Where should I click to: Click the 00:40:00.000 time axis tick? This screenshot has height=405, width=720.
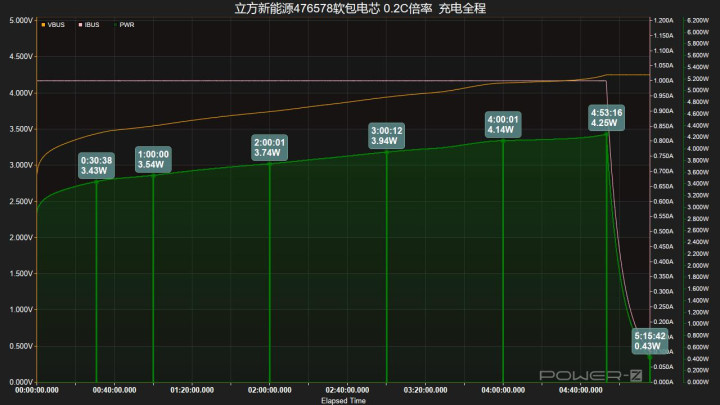click(x=114, y=390)
